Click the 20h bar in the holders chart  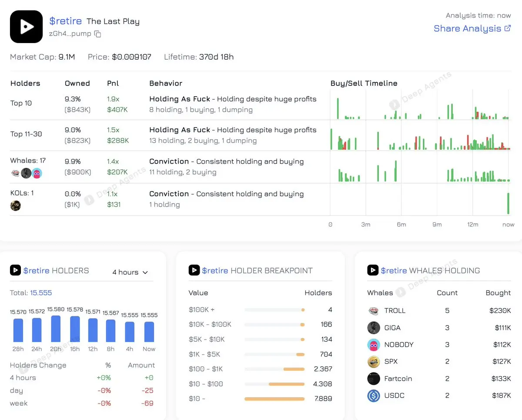pyautogui.click(x=56, y=329)
